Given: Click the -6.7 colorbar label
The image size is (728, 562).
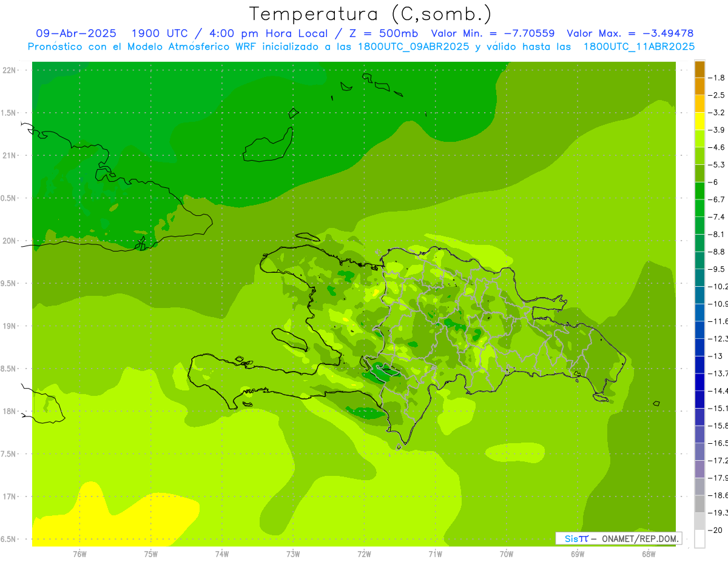Looking at the screenshot, I should [x=717, y=199].
